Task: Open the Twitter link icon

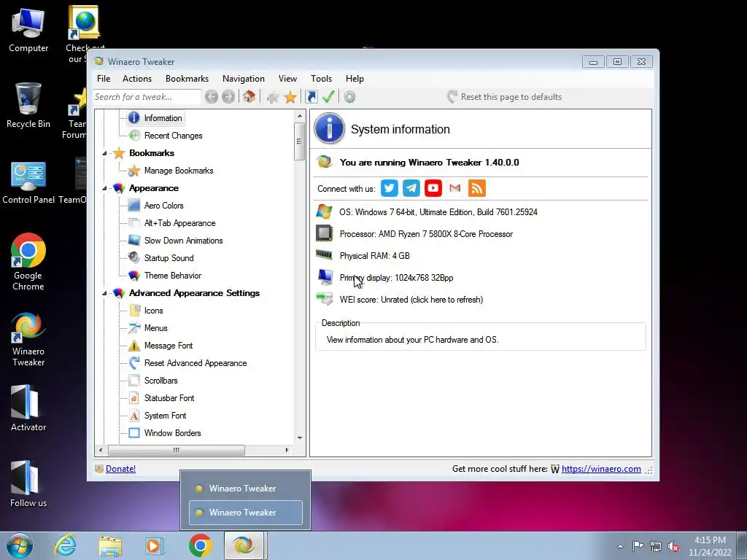Action: click(x=390, y=188)
